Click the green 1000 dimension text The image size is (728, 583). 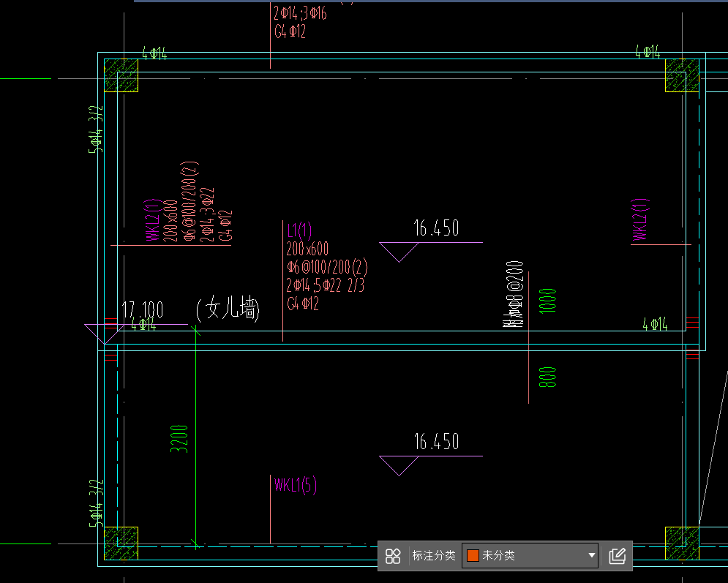coord(548,301)
